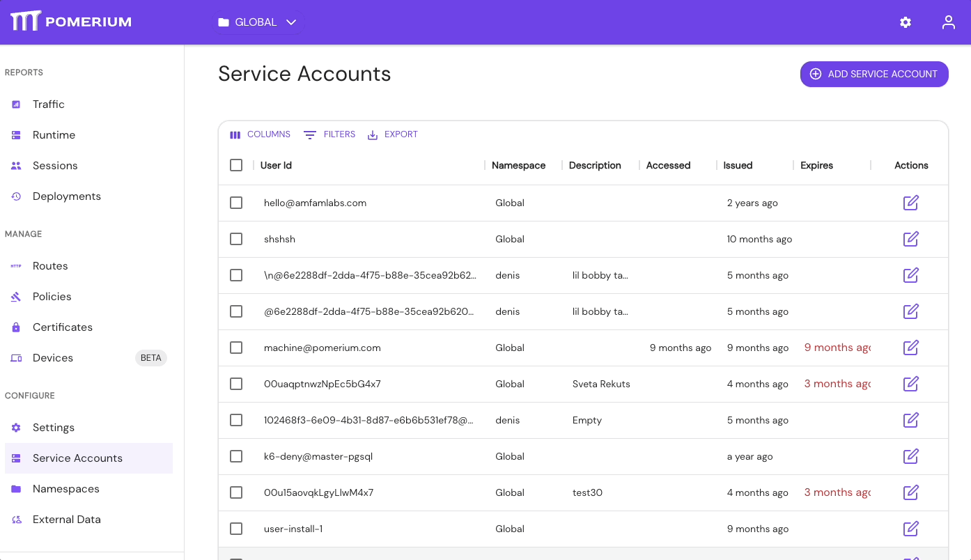Select the checkbox for machine@pomerium.com row
971x560 pixels.
[236, 348]
